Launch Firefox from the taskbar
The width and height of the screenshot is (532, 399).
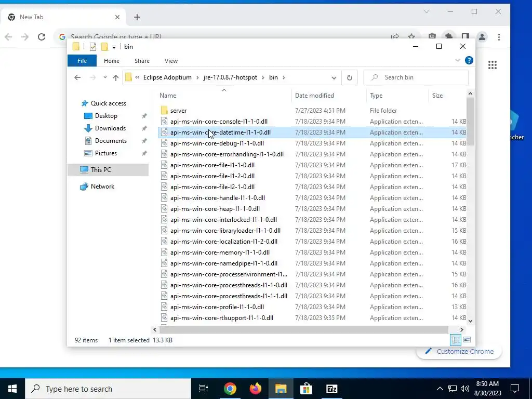coord(256,389)
